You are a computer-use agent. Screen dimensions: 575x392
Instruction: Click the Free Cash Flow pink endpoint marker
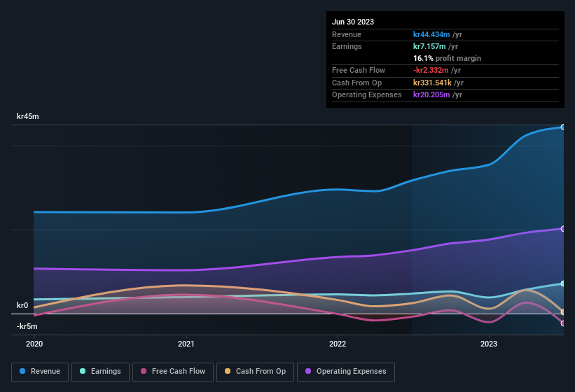click(562, 323)
